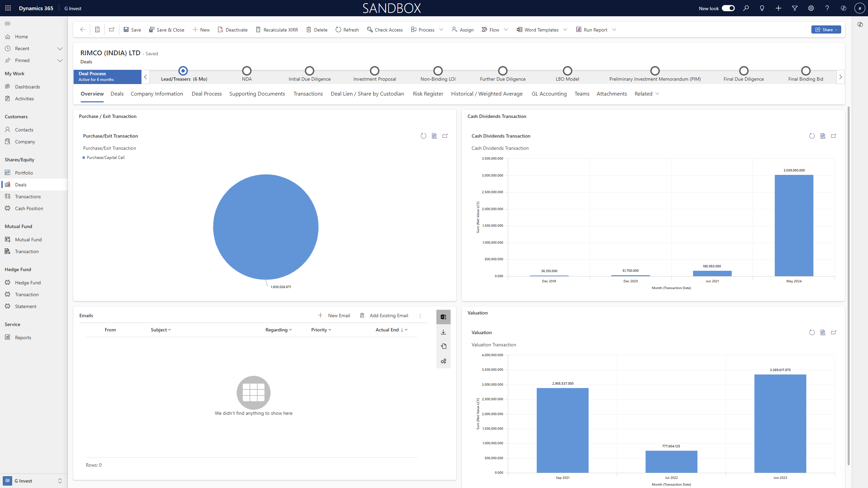Click the Check Access toolbar icon

(x=370, y=30)
